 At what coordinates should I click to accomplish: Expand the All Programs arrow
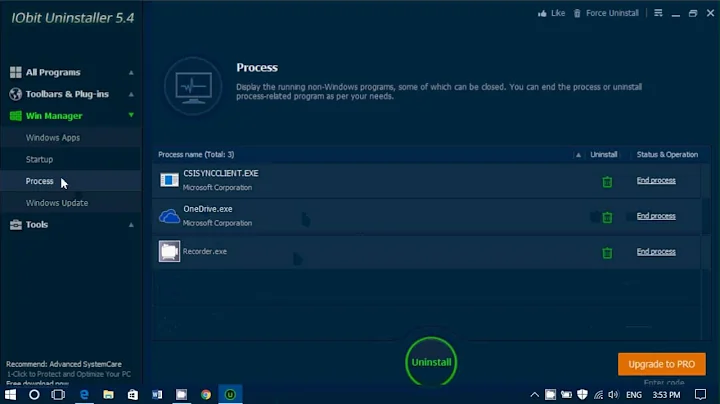coord(131,73)
